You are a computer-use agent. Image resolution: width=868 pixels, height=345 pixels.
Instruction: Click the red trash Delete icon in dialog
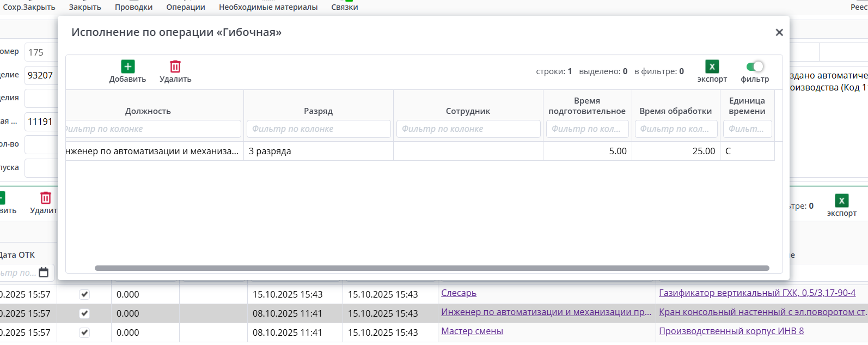[175, 66]
